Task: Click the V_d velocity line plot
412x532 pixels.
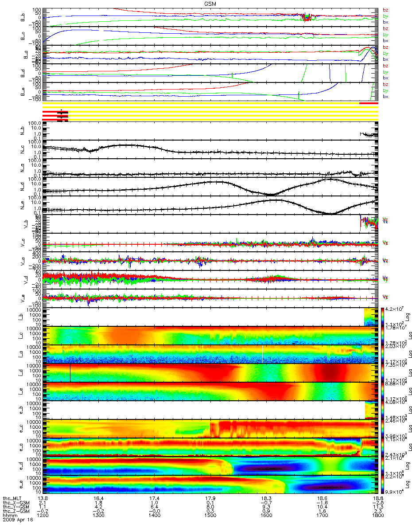Action: pyautogui.click(x=210, y=279)
